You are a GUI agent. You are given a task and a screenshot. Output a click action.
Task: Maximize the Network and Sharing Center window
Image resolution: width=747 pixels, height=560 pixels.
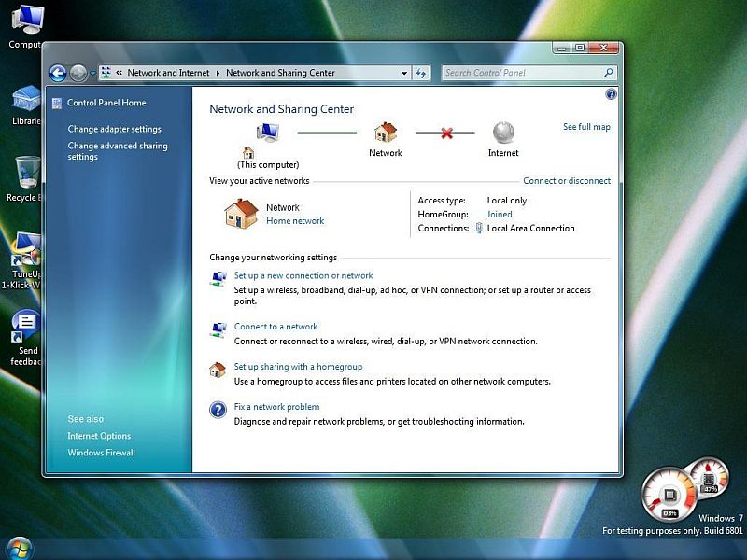[580, 48]
